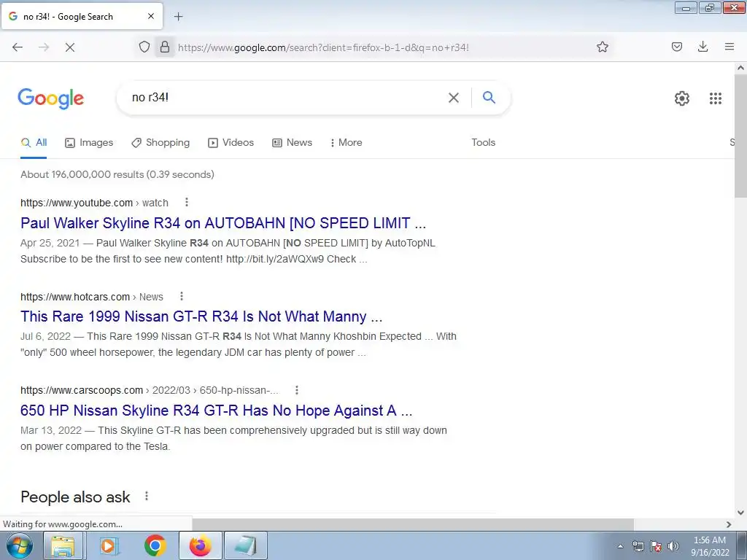Screen dimensions: 747x560
Task: Switch to Firefox taskbar button
Action: click(201, 545)
